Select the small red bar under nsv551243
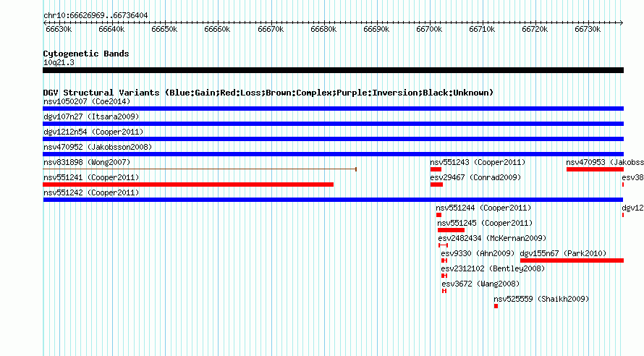 [x=436, y=169]
